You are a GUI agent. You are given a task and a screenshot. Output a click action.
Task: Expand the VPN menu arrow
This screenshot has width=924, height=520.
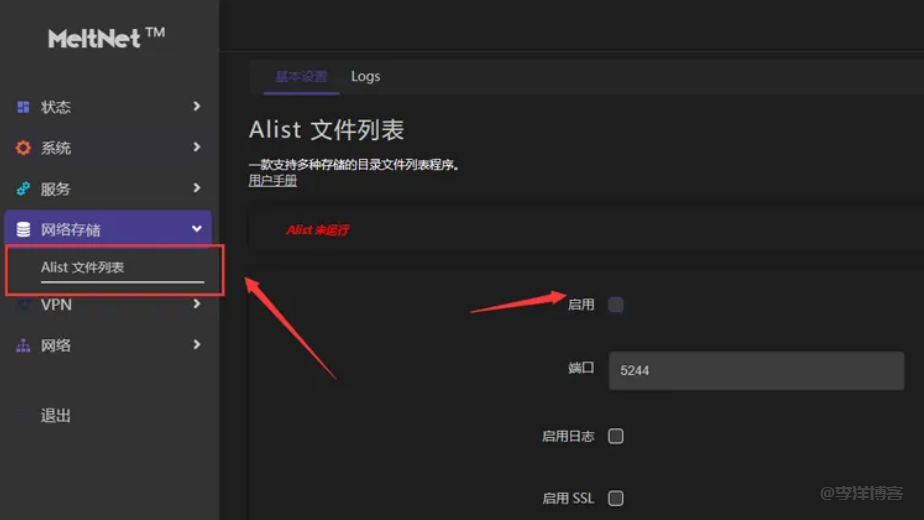pos(197,304)
